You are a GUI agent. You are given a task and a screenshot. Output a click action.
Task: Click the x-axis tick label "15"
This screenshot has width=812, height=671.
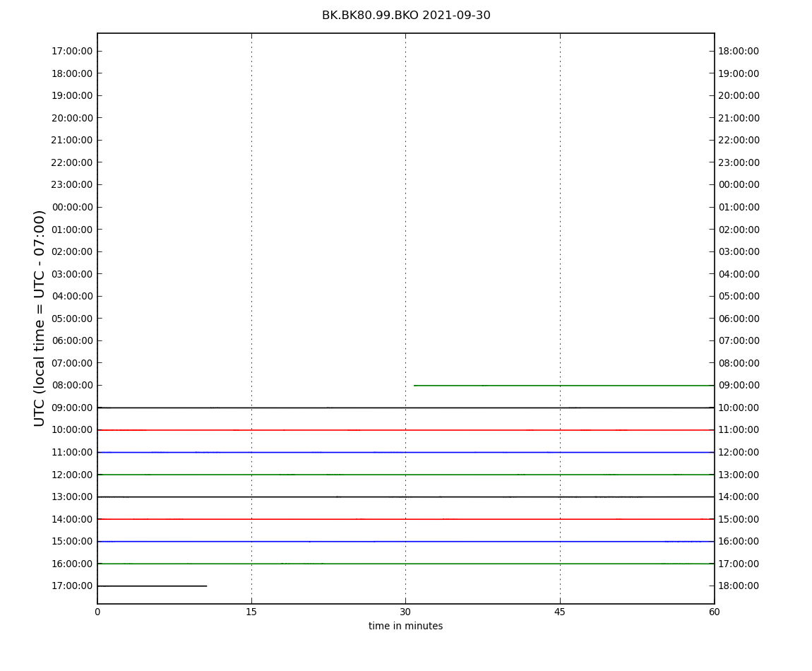pyautogui.click(x=251, y=612)
